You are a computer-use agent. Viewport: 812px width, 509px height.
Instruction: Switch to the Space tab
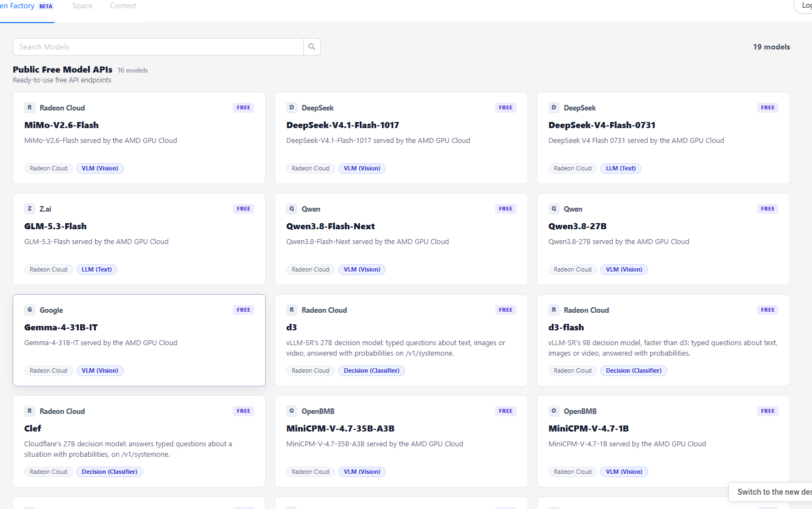[83, 6]
